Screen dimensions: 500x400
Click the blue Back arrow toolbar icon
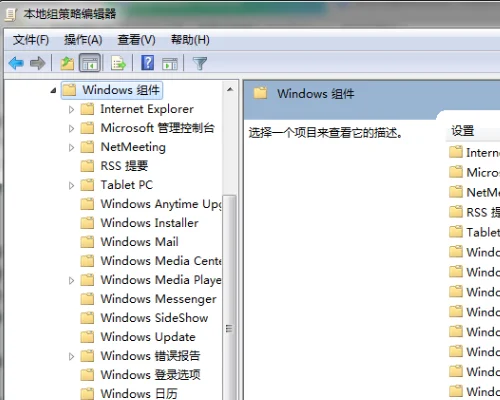16,63
